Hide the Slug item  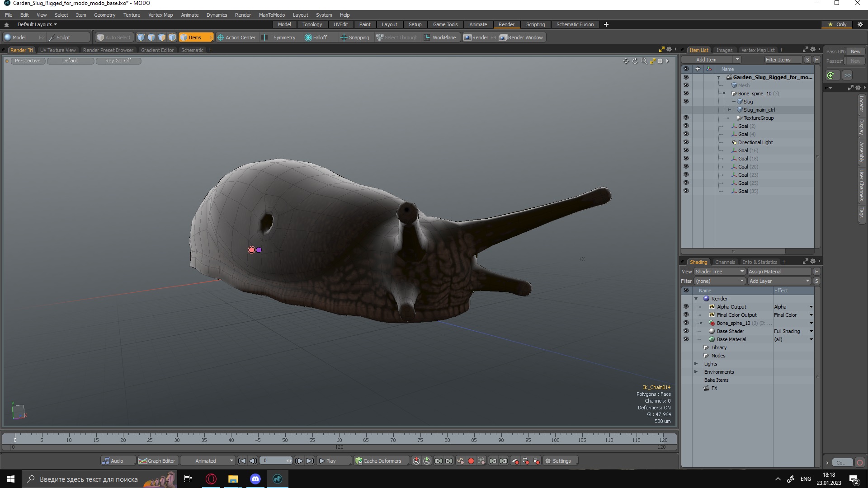[686, 102]
